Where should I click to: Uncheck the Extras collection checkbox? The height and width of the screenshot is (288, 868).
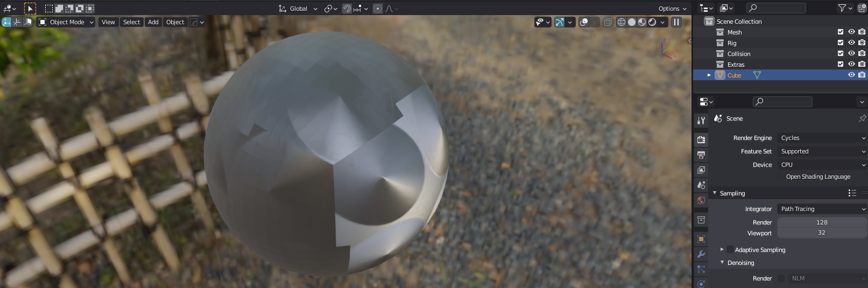click(841, 65)
